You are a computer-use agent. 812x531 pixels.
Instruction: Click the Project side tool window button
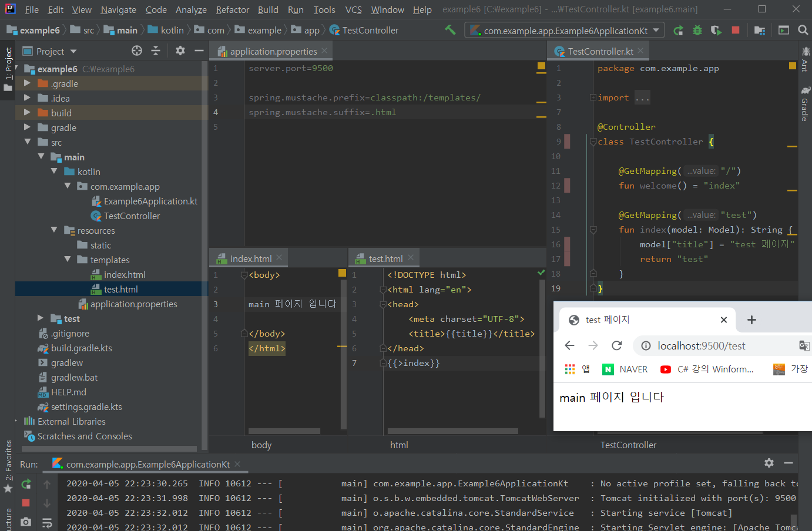tap(8, 69)
